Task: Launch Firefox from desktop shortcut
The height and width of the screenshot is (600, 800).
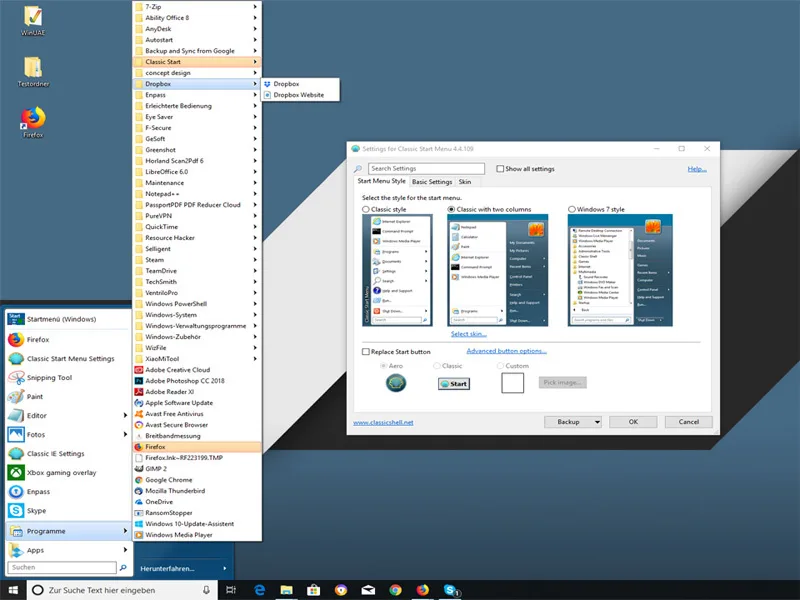Action: coord(33,122)
